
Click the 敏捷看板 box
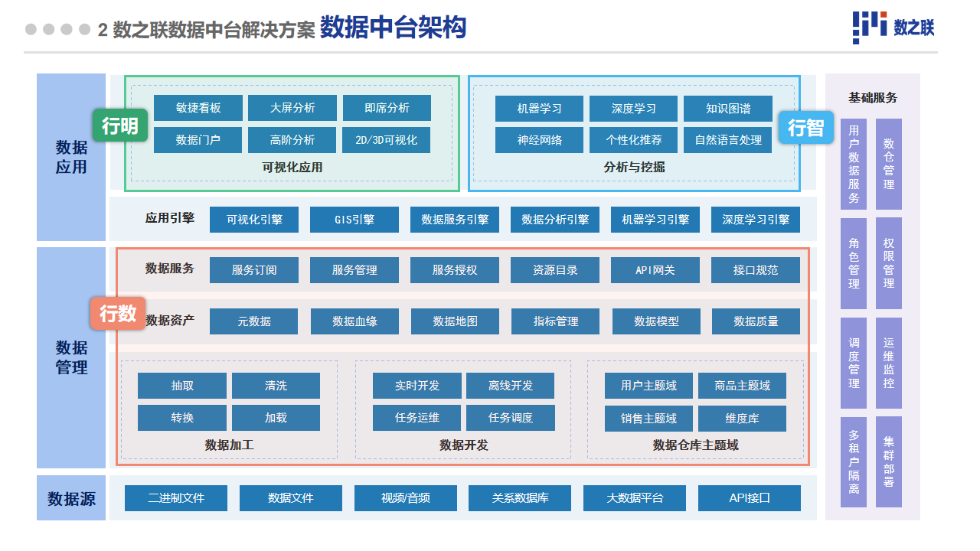198,108
